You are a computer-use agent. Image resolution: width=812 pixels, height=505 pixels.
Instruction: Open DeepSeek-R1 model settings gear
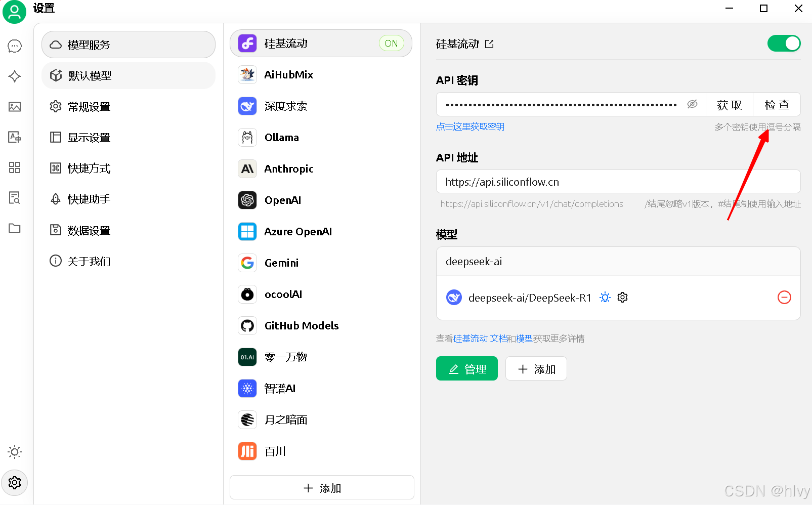(x=623, y=298)
